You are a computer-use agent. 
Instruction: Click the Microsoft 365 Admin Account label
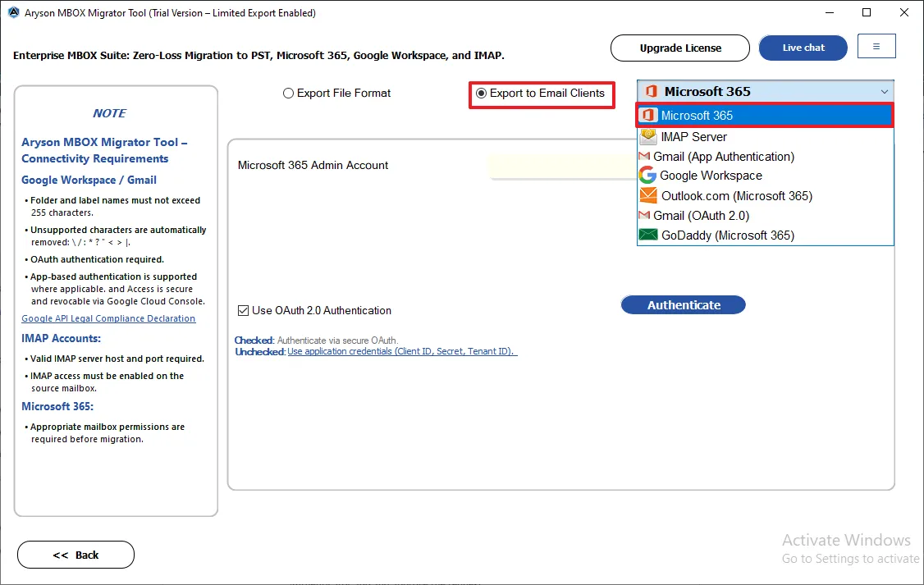coord(313,166)
